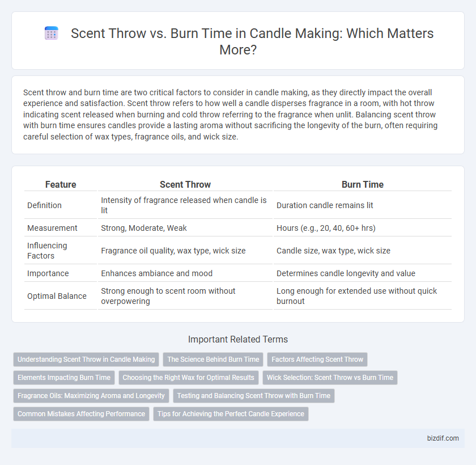Select the 'Definition' row label
Image resolution: width=476 pixels, height=465 pixels.
click(x=44, y=205)
